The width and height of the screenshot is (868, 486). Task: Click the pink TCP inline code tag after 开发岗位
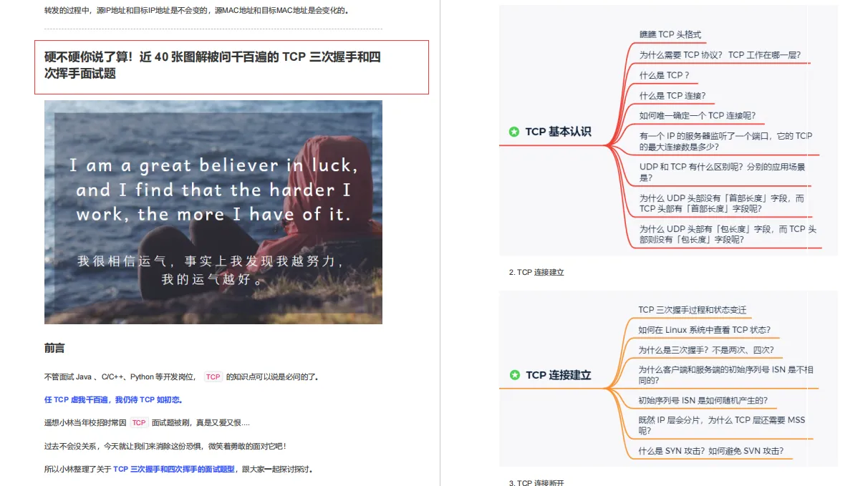[213, 376]
